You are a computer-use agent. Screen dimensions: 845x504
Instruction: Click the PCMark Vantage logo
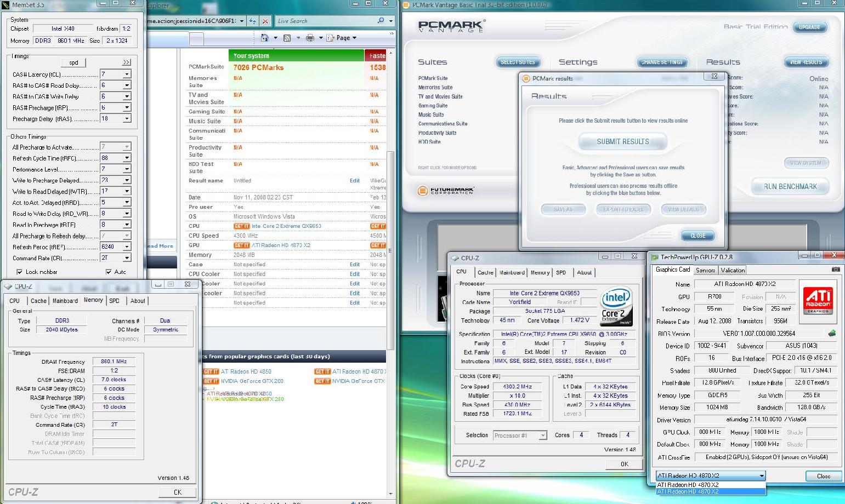tap(452, 25)
